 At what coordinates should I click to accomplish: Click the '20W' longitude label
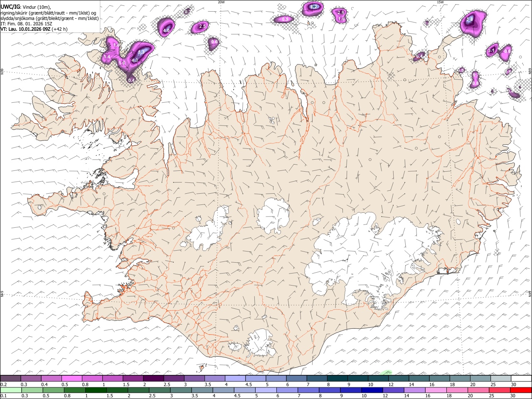coord(221,2)
